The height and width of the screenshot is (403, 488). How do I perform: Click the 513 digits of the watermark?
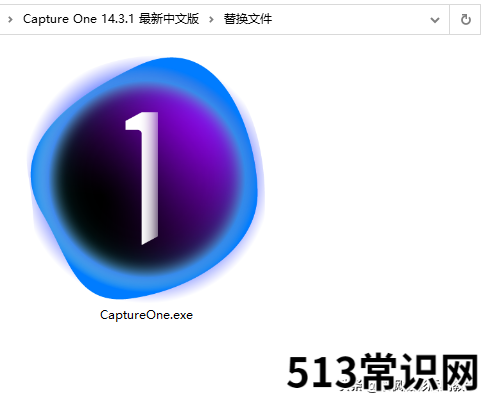coord(322,372)
